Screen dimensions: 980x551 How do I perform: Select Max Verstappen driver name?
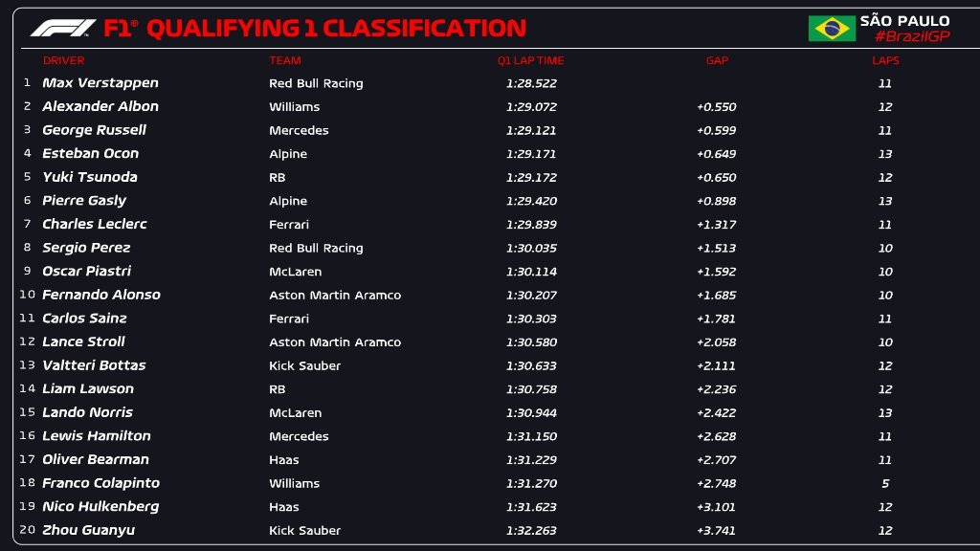point(100,83)
